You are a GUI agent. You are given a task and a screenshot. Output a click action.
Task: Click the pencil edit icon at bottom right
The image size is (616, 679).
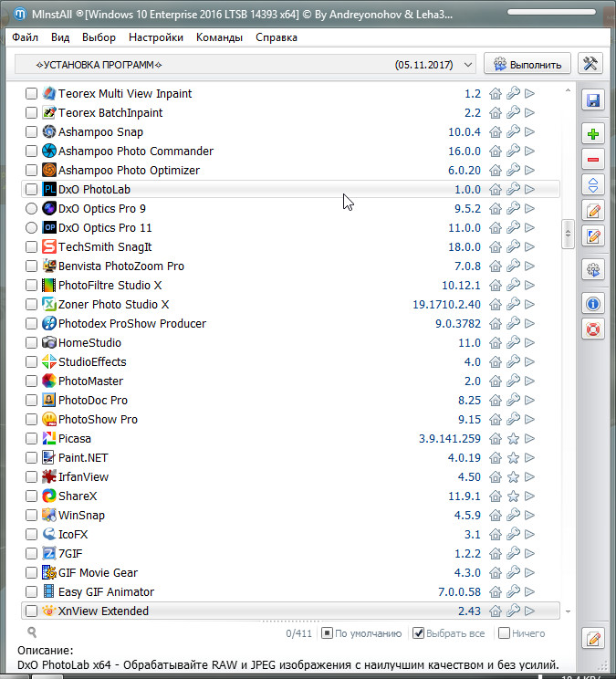pyautogui.click(x=593, y=639)
